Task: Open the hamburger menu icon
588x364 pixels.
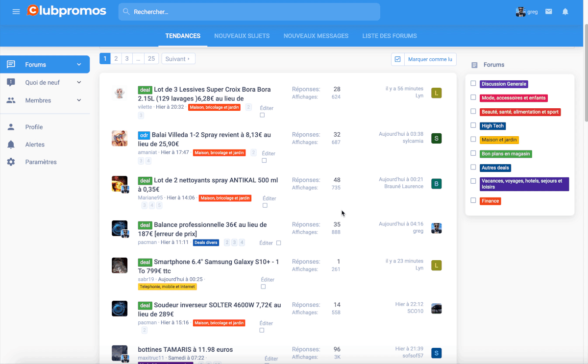Action: click(x=16, y=12)
